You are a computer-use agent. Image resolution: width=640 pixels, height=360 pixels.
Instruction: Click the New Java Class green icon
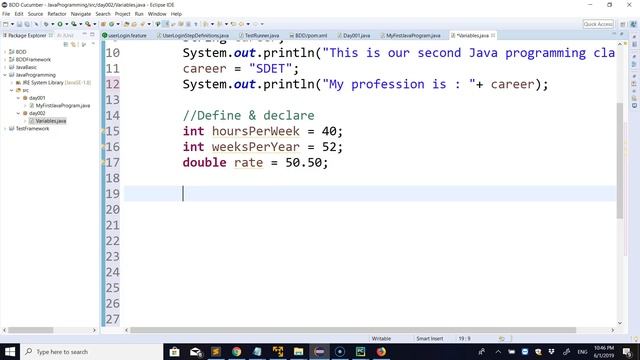[111, 24]
